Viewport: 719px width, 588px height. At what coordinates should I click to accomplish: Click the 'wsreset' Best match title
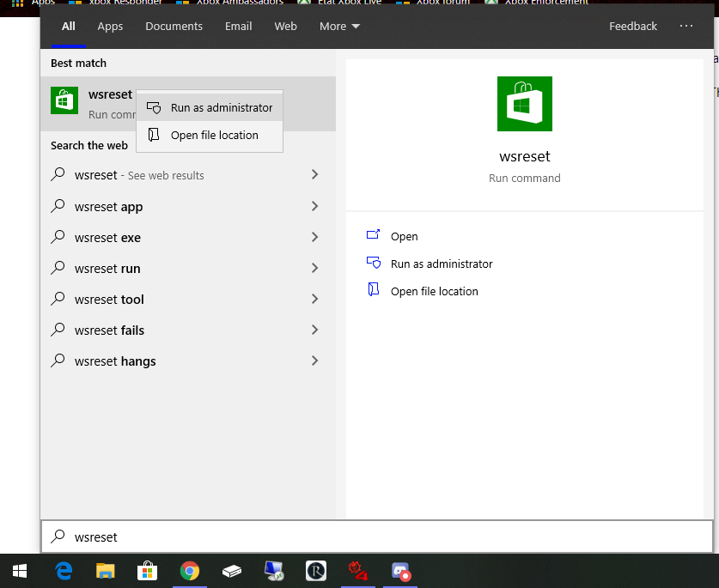[x=110, y=94]
